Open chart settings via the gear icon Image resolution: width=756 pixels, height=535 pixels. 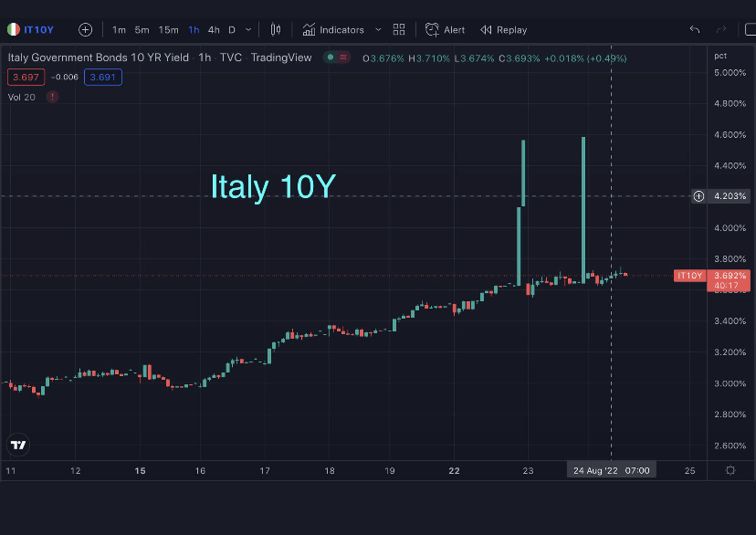[x=729, y=468]
